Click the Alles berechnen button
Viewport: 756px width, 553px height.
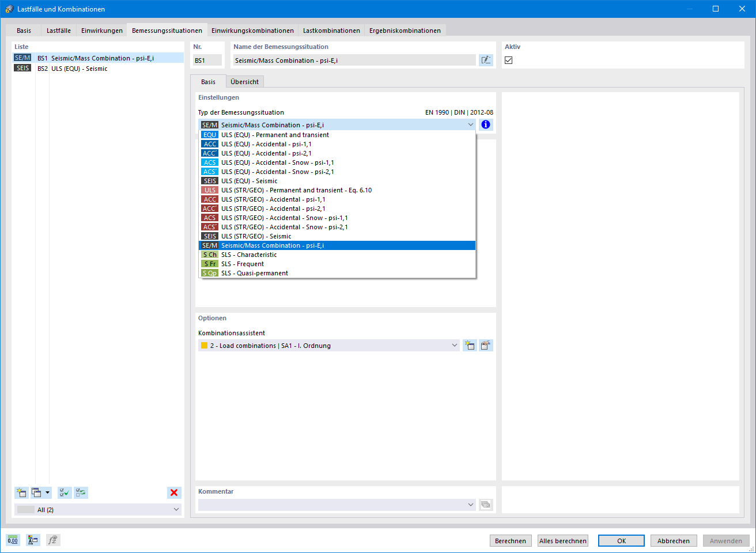(x=563, y=540)
